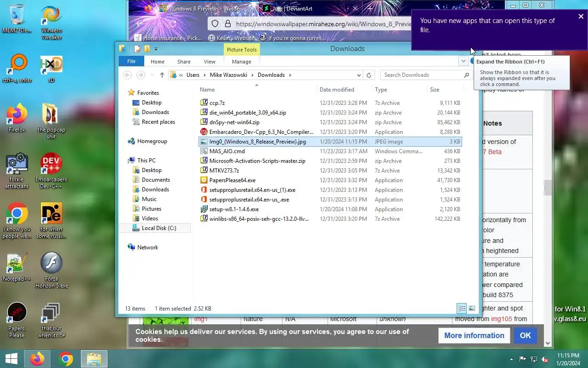This screenshot has height=368, width=588.
Task: Open More information about cookies
Action: pos(474,335)
